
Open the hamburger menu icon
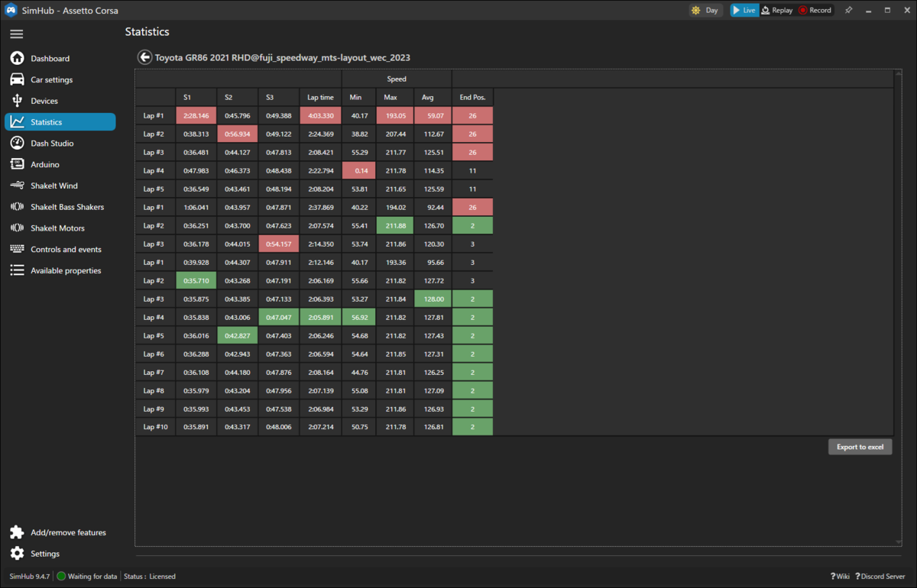17,34
